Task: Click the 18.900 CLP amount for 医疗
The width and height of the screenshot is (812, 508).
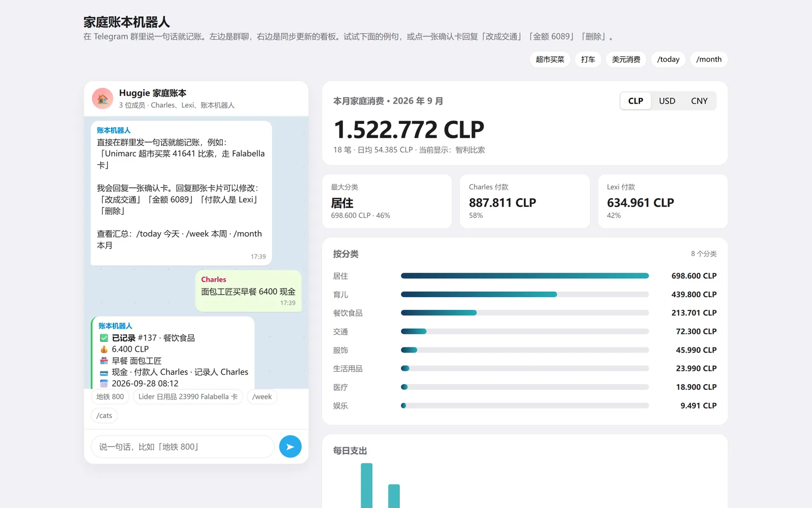Action: [x=696, y=387]
